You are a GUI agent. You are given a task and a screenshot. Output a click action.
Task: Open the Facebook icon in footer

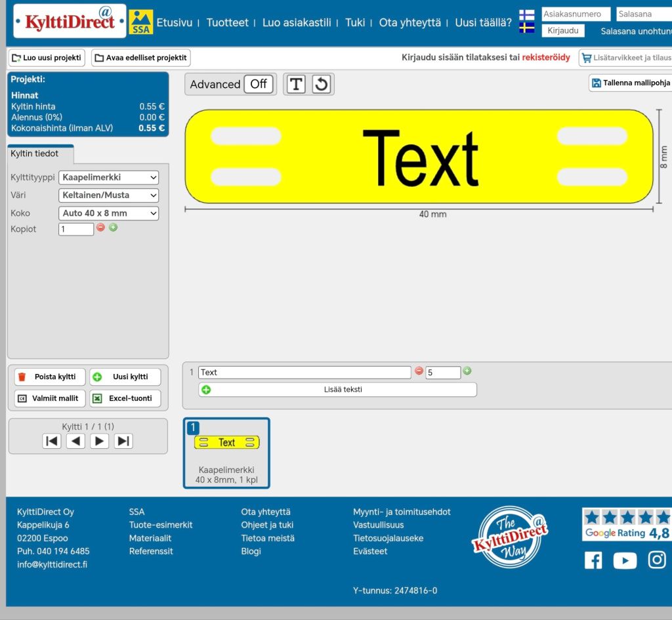(593, 560)
